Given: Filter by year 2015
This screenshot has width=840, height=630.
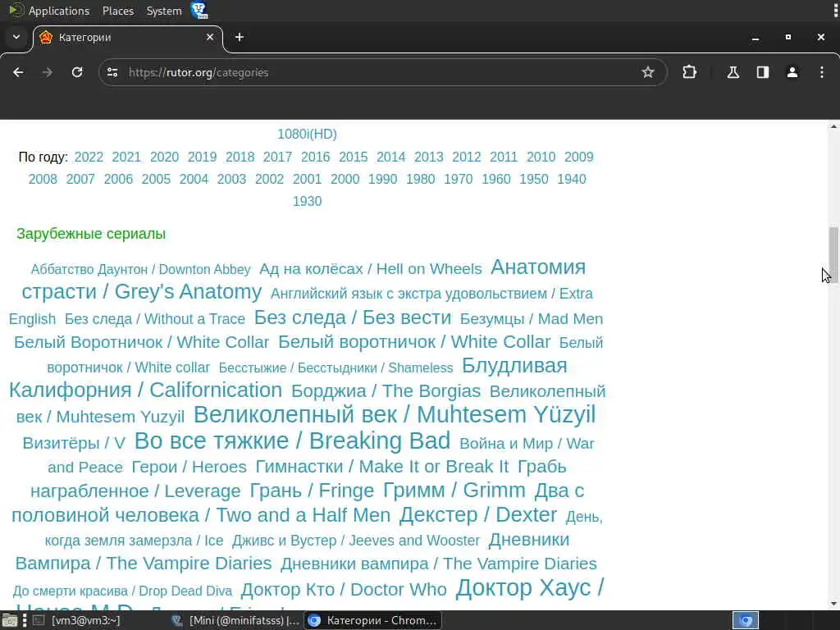Looking at the screenshot, I should [x=353, y=157].
